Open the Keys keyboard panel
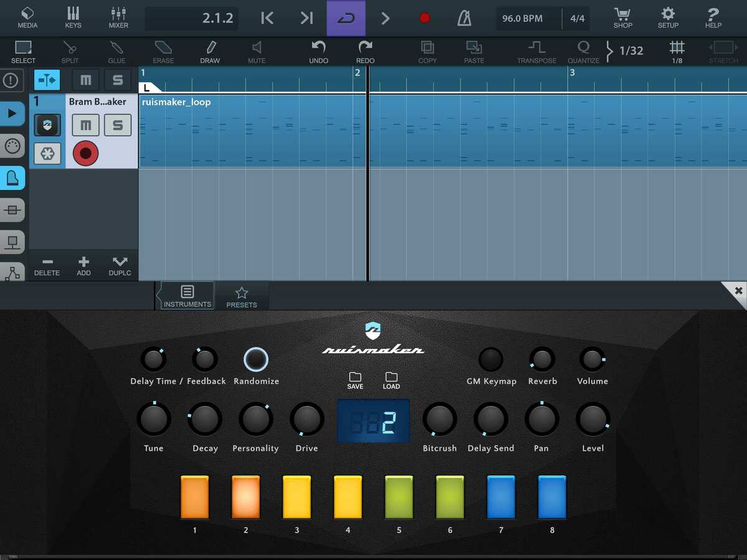The image size is (747, 560). [x=73, y=17]
